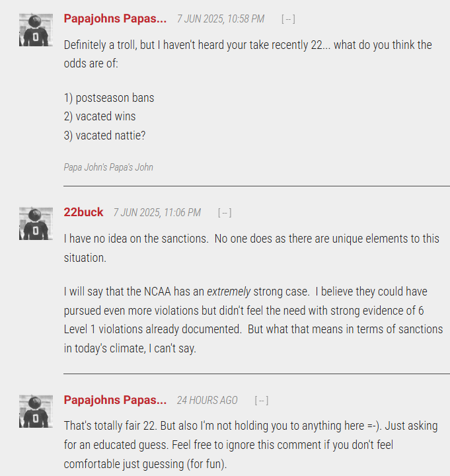
Task: Open the Papajohns Papas profile from the 10:58 PM comment
Action: pos(115,19)
